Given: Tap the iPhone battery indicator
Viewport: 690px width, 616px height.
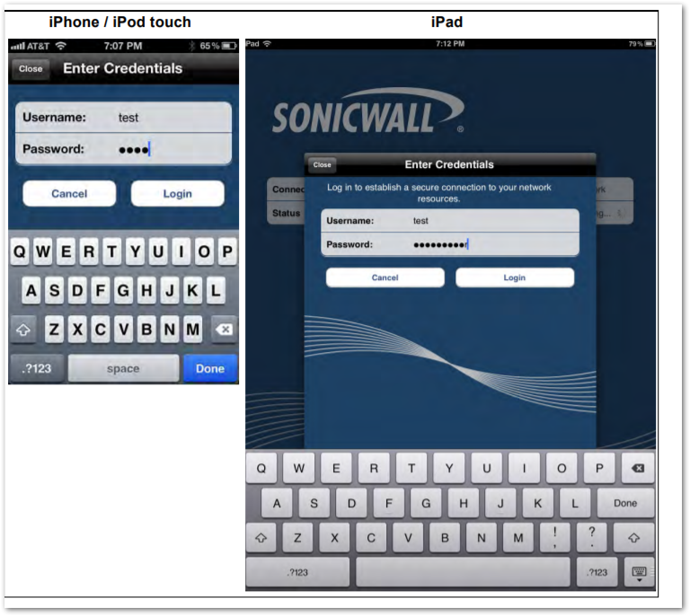Looking at the screenshot, I should tap(228, 45).
